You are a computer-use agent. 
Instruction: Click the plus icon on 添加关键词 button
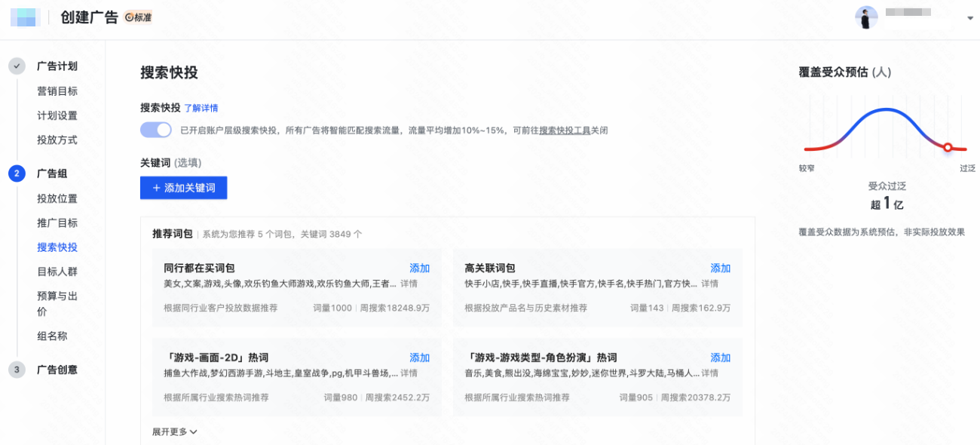[x=156, y=188]
